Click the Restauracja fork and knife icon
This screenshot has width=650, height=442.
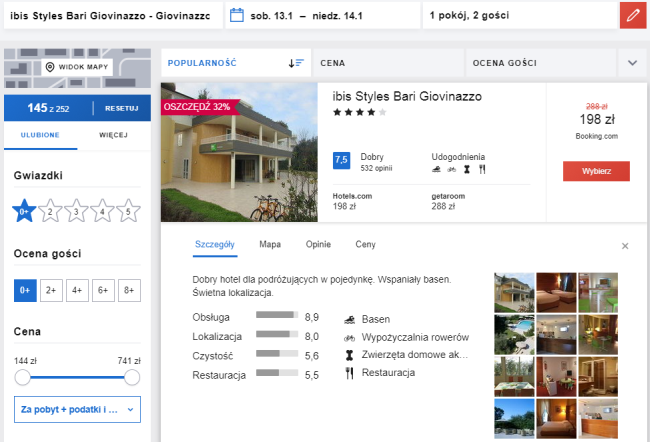click(350, 373)
